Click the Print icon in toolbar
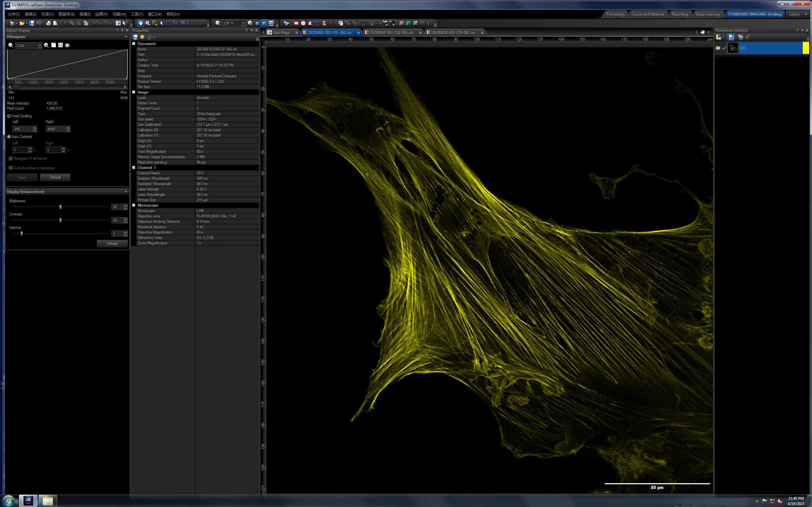The width and height of the screenshot is (812, 507). point(49,23)
